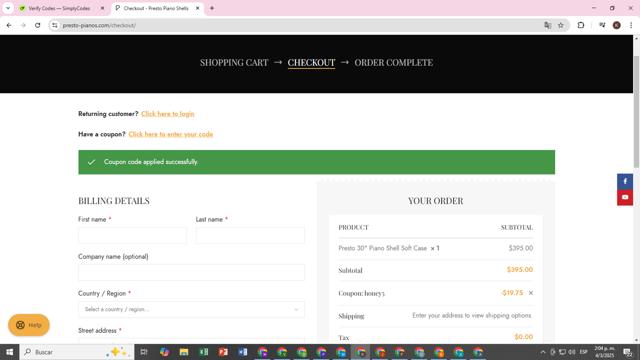Close the Checkout Presto Piano tab

coord(198,8)
